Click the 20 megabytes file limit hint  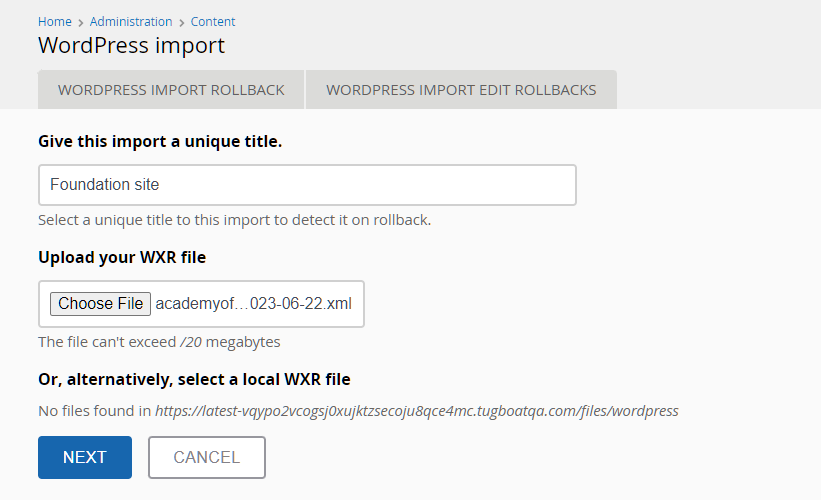coord(159,342)
